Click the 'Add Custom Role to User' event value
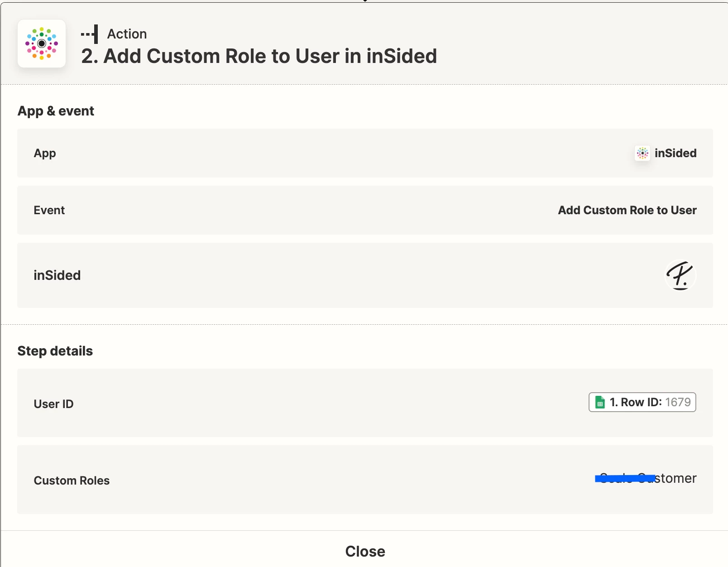The width and height of the screenshot is (728, 567). tap(627, 210)
